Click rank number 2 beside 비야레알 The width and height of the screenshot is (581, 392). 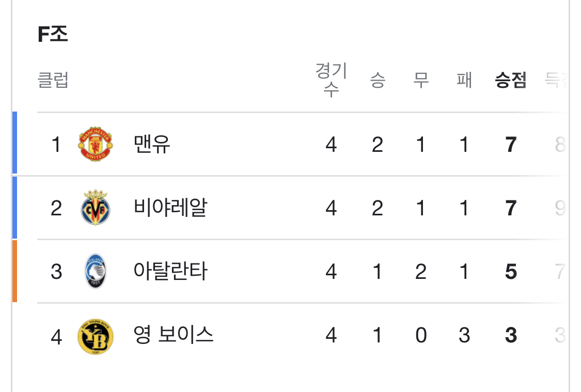56,208
